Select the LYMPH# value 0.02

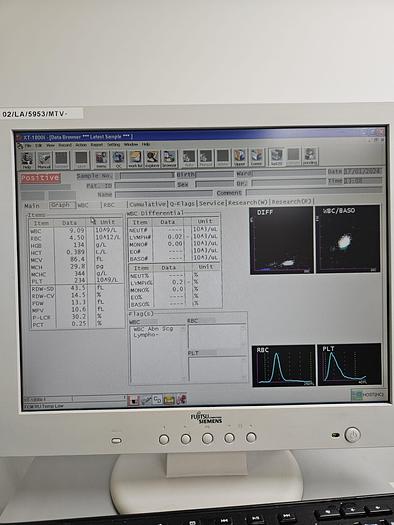pyautogui.click(x=175, y=236)
